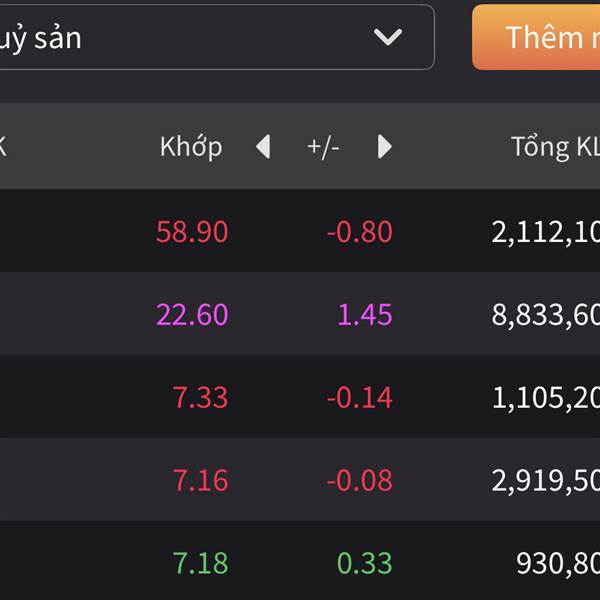Image resolution: width=600 pixels, height=600 pixels.
Task: Click the +/- column header
Action: tap(323, 147)
